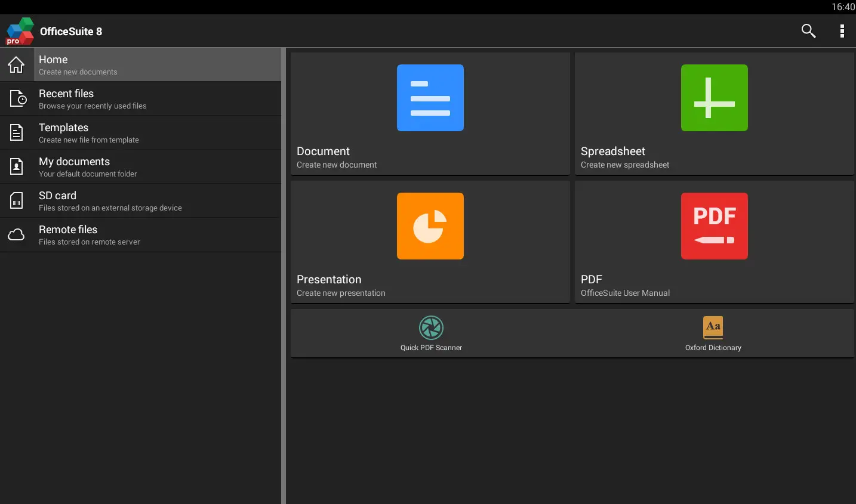Click 'Browse your recently used files' text
856x504 pixels.
pos(93,106)
